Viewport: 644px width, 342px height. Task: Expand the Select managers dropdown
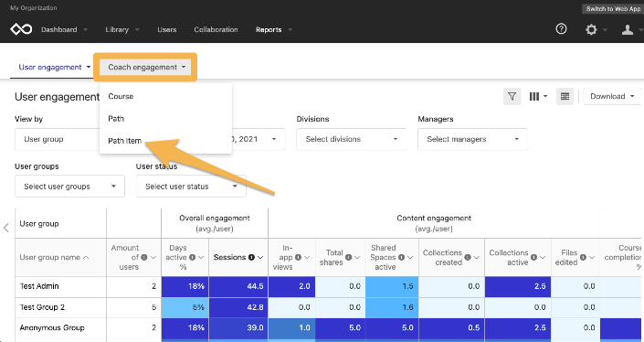coord(472,139)
